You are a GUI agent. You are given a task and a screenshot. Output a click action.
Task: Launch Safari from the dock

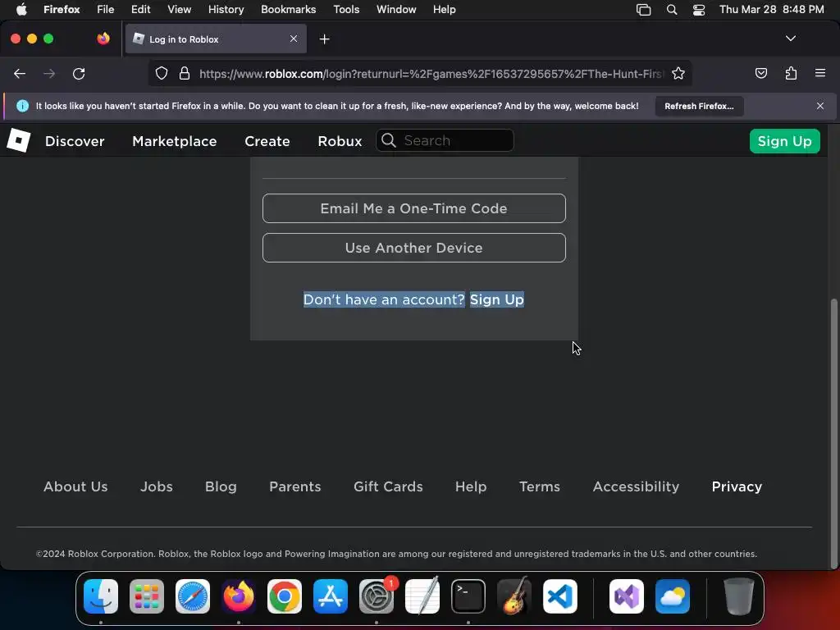pos(193,596)
